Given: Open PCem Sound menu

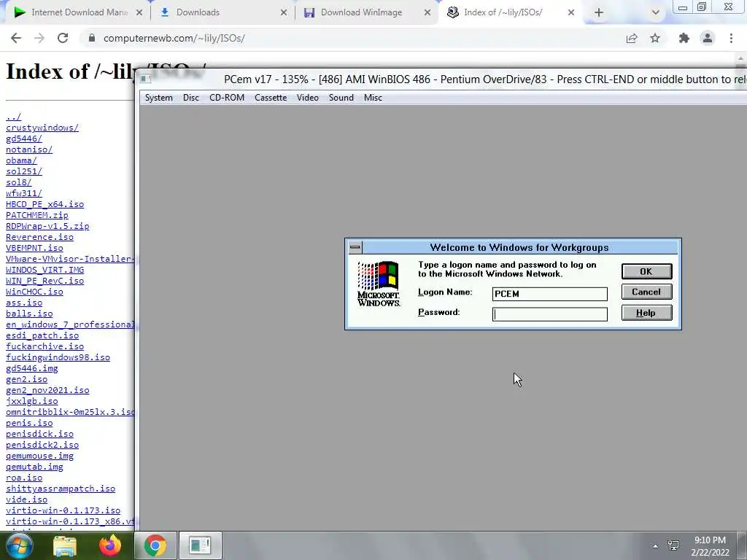Looking at the screenshot, I should tap(341, 98).
